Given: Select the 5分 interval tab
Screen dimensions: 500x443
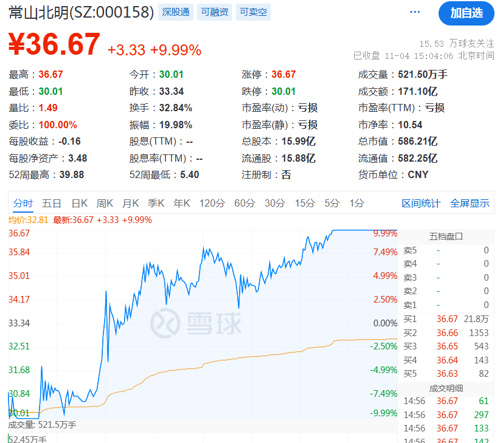Looking at the screenshot, I should pos(332,203).
